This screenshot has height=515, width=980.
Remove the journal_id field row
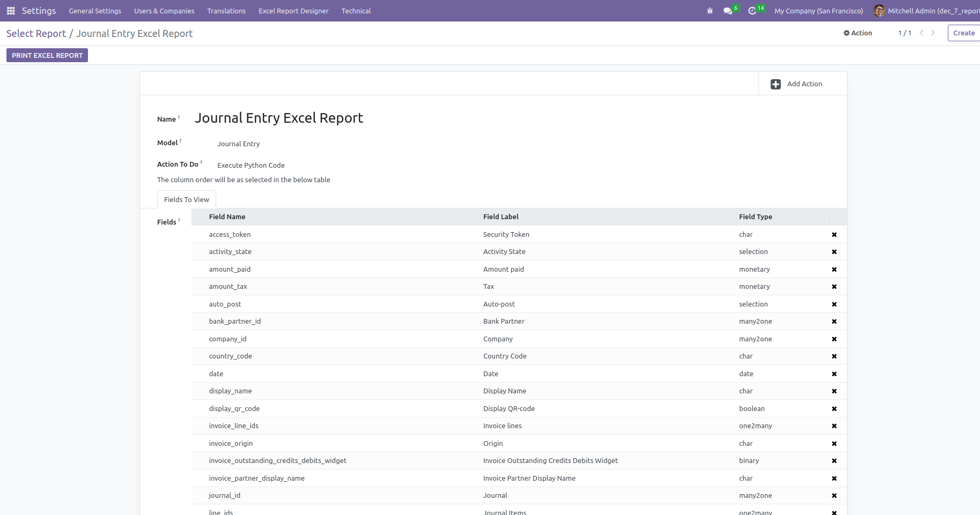click(x=834, y=496)
